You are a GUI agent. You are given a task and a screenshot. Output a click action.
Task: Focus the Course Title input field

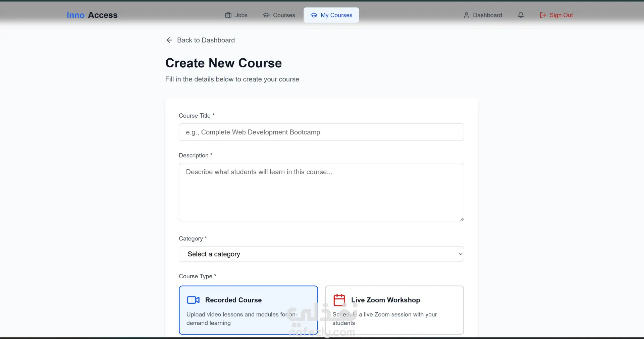[321, 132]
